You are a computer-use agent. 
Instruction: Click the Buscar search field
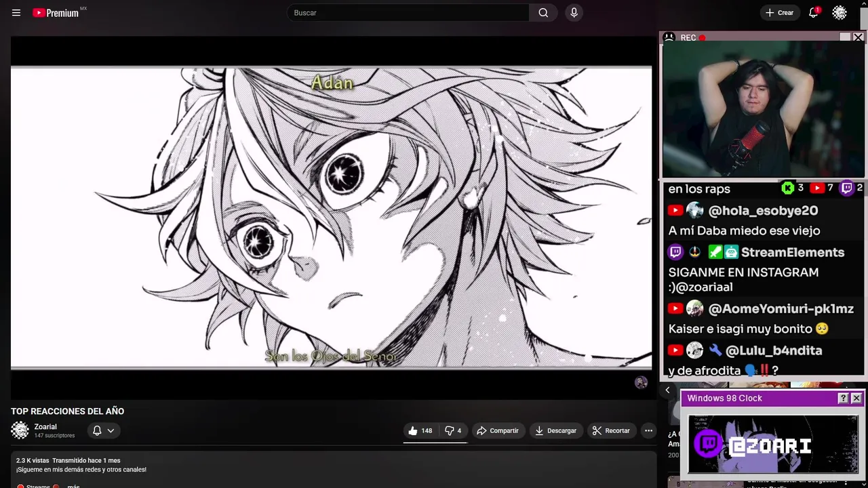[408, 13]
